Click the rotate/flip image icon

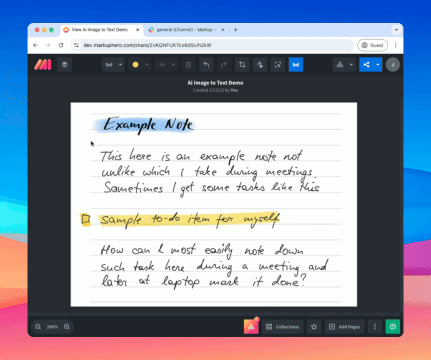[x=260, y=65]
